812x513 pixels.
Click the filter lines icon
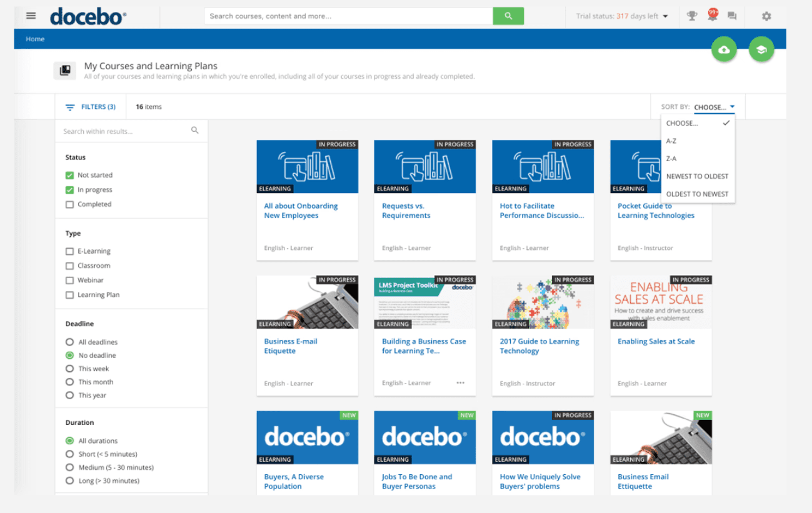coord(70,107)
